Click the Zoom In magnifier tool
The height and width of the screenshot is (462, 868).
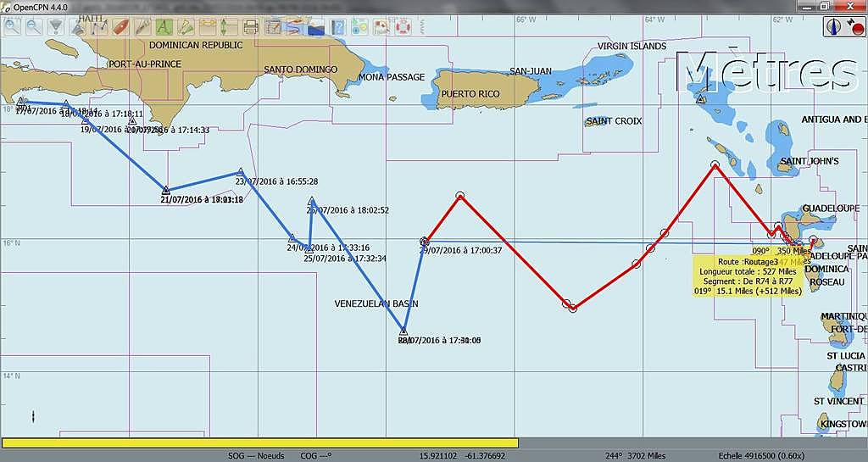pos(12,26)
